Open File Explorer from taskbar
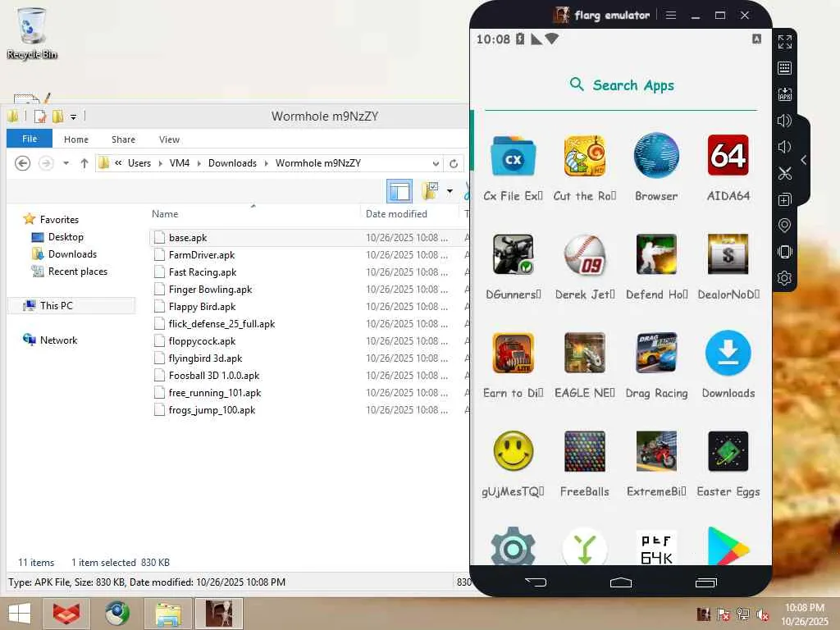The image size is (840, 630). [x=167, y=614]
